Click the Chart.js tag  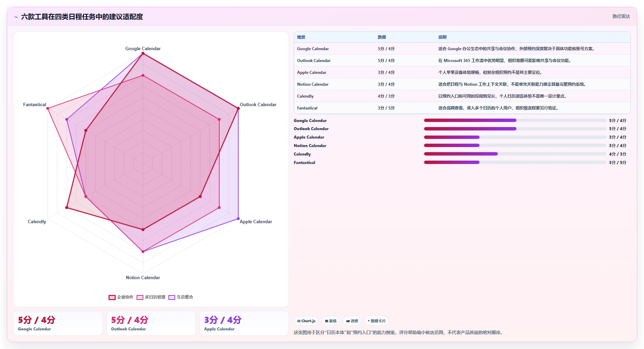coord(306,321)
